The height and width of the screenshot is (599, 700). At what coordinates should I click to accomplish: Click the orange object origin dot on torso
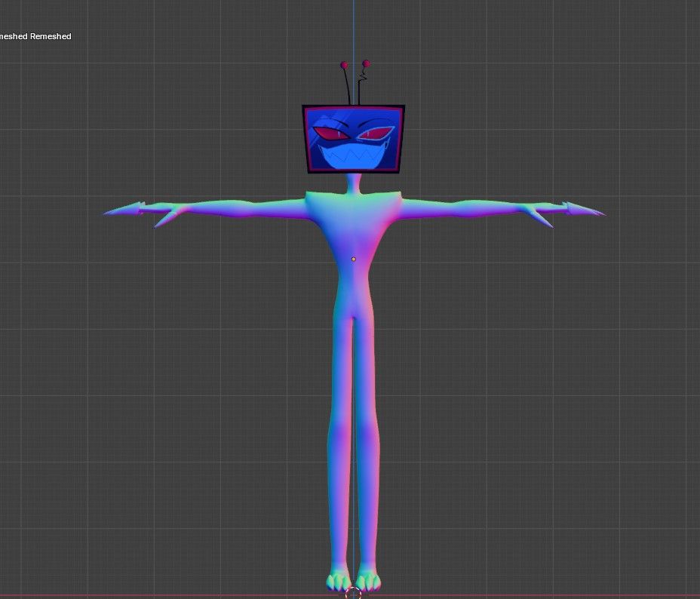[x=354, y=259]
